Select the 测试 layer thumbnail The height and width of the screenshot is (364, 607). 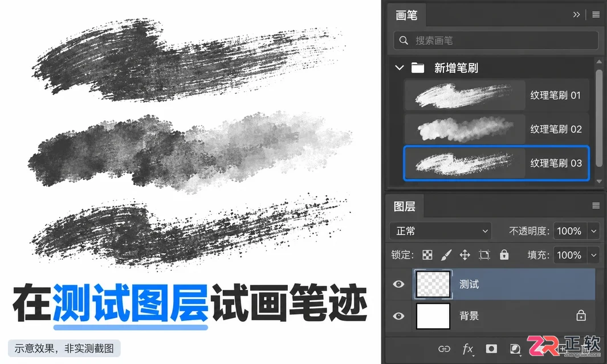pos(433,284)
